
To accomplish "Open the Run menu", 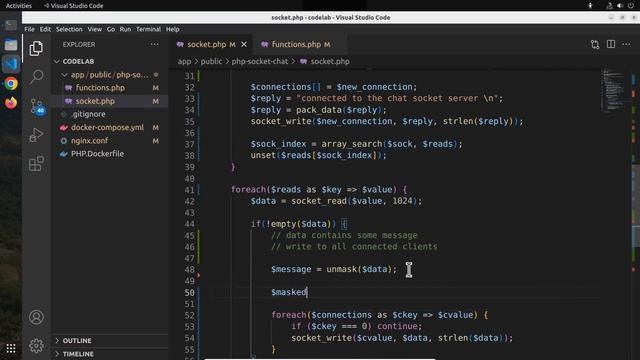I will [125, 29].
